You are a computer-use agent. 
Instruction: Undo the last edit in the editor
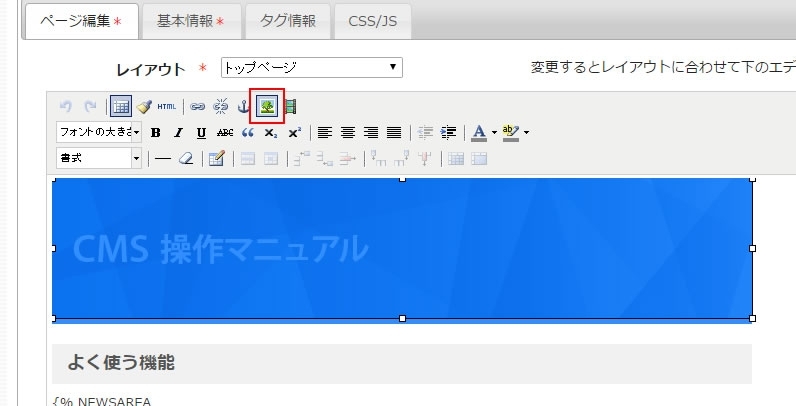65,106
